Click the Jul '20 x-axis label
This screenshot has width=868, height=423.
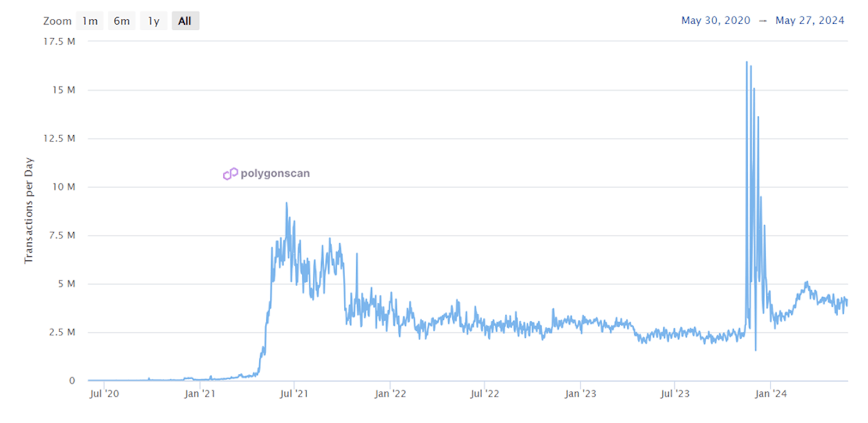pos(104,394)
